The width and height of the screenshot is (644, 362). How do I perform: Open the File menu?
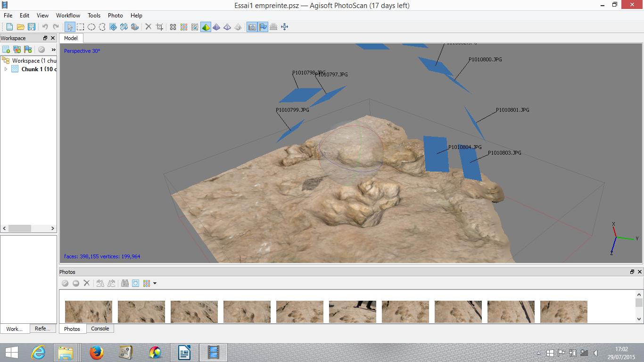pyautogui.click(x=8, y=16)
